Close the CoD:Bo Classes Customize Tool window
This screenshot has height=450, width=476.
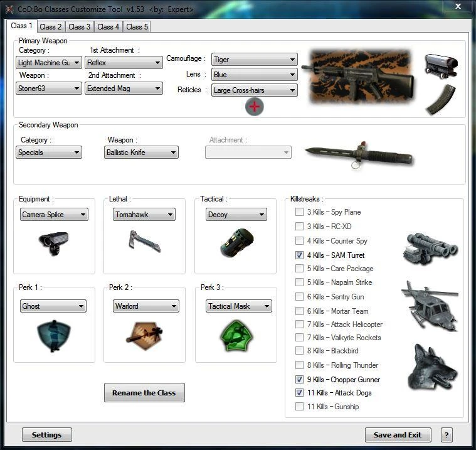click(x=458, y=6)
